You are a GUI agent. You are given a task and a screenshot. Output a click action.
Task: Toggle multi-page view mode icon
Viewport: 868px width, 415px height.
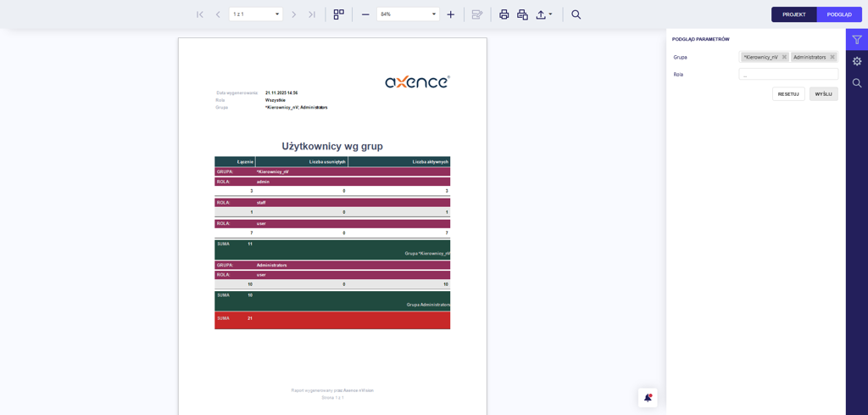(x=339, y=14)
